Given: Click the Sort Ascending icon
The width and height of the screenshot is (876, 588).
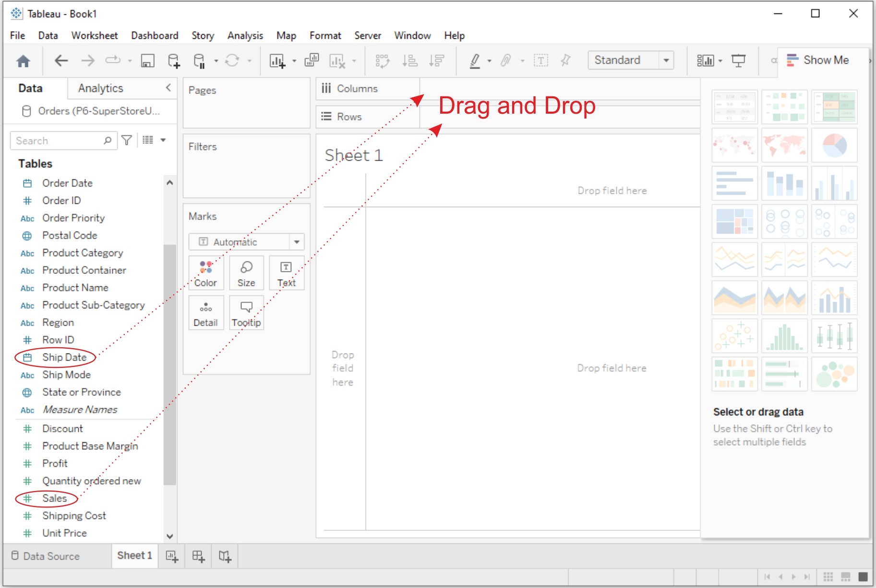Looking at the screenshot, I should coord(410,60).
